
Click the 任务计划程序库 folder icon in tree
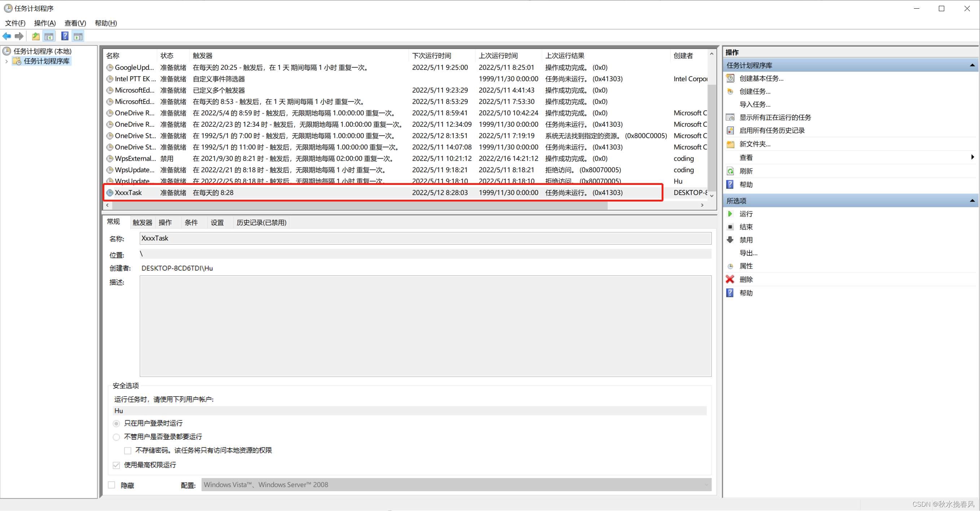click(x=17, y=61)
